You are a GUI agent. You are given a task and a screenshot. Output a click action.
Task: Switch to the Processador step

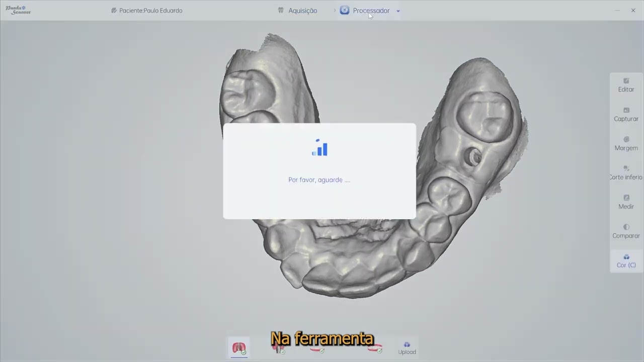coord(365,11)
